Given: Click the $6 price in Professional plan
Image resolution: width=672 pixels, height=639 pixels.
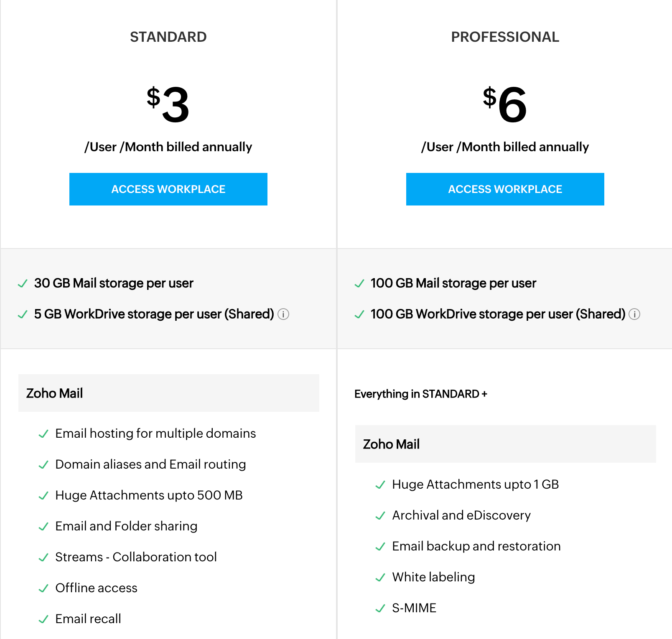Looking at the screenshot, I should point(505,104).
